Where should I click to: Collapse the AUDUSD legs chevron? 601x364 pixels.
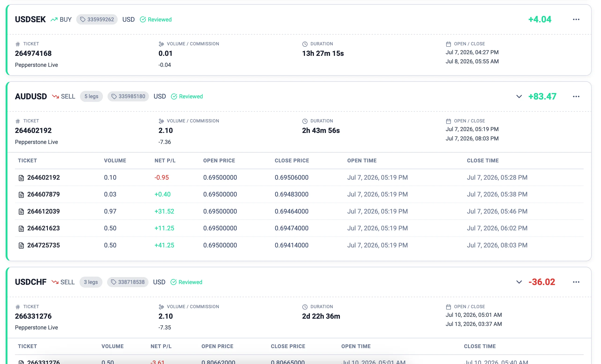pyautogui.click(x=519, y=96)
